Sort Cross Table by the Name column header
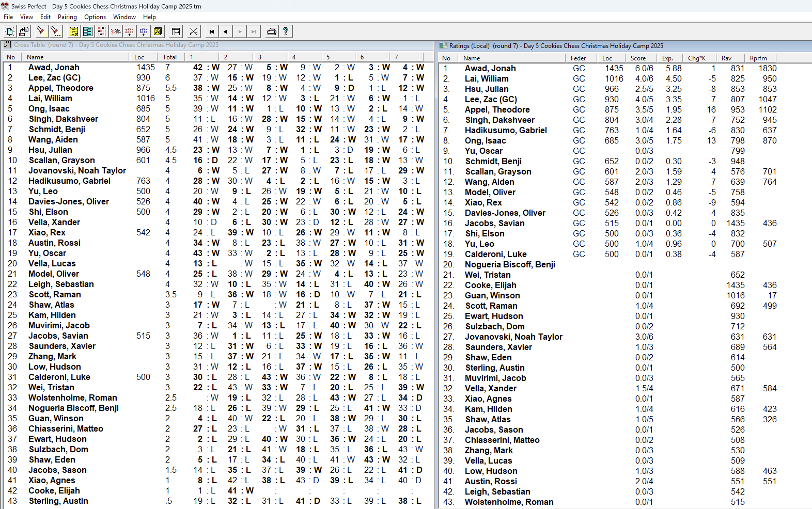The image size is (812, 509). [75, 57]
